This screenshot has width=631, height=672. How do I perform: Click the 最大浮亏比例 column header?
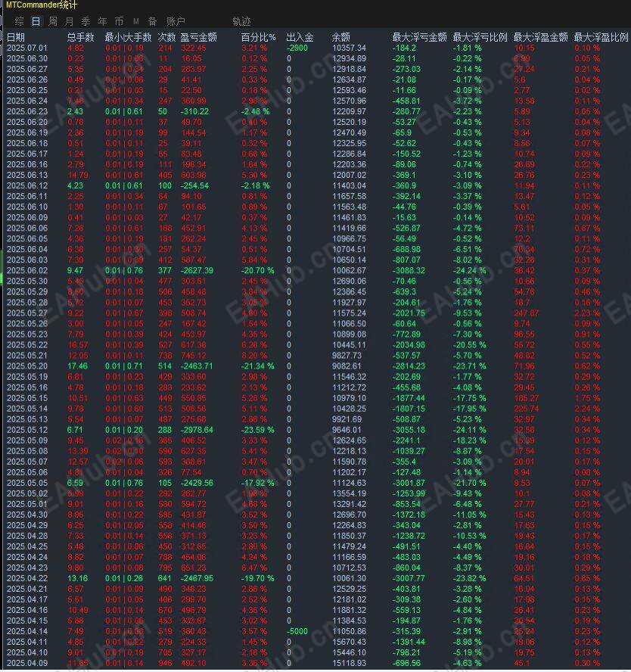tap(480, 37)
